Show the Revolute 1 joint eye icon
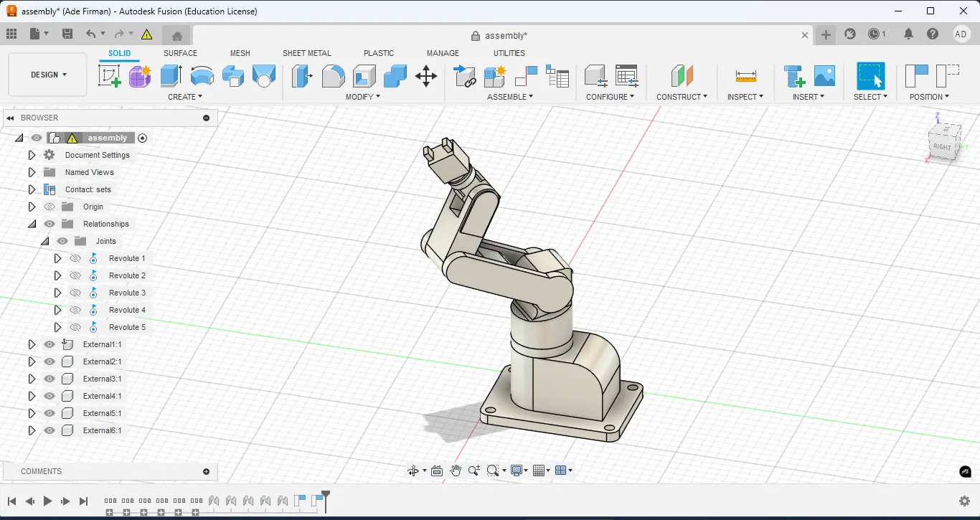 (75, 258)
